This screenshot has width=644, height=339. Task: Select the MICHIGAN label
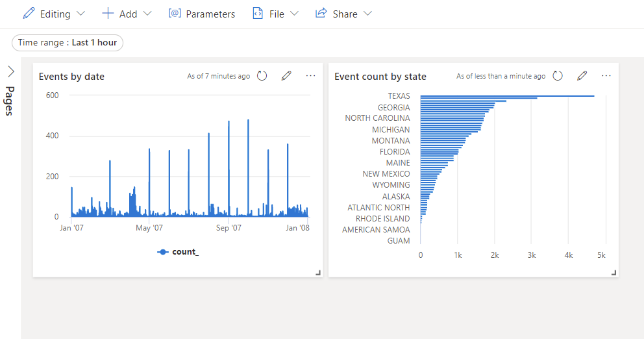(x=391, y=129)
